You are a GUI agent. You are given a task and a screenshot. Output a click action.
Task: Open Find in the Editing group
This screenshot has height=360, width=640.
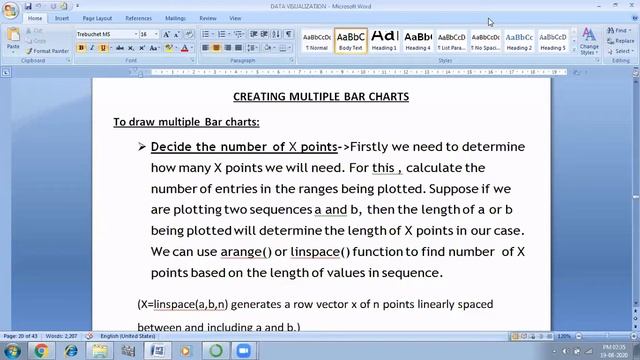click(619, 31)
